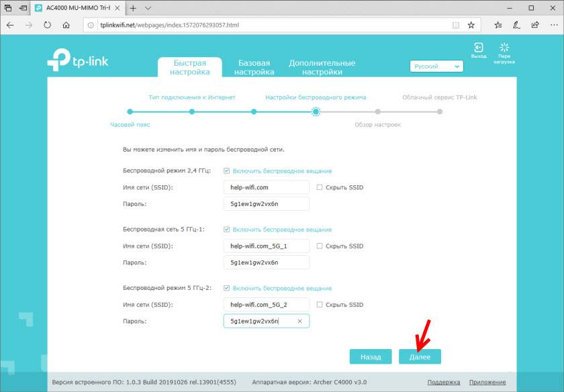The image size is (564, 392).
Task: Show the tab preview chevron
Action: [x=148, y=8]
